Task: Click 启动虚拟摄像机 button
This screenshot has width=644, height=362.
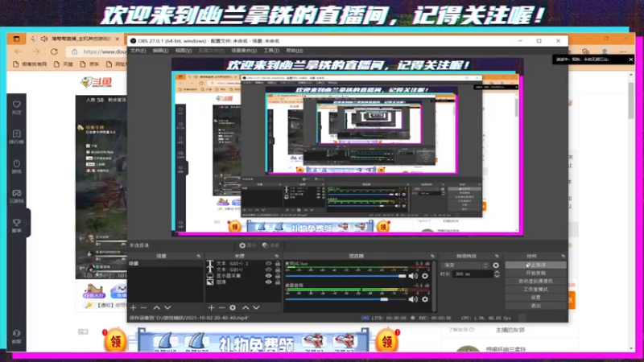Action: point(535,281)
